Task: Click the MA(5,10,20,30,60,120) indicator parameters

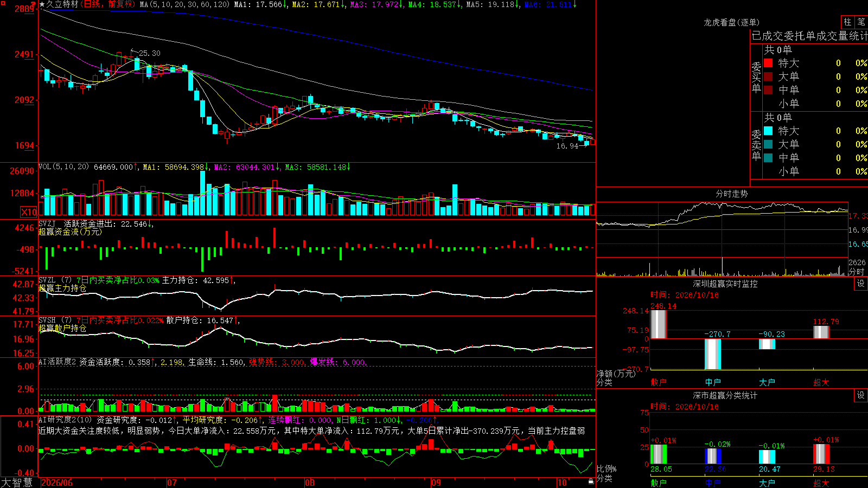Action: pos(184,4)
